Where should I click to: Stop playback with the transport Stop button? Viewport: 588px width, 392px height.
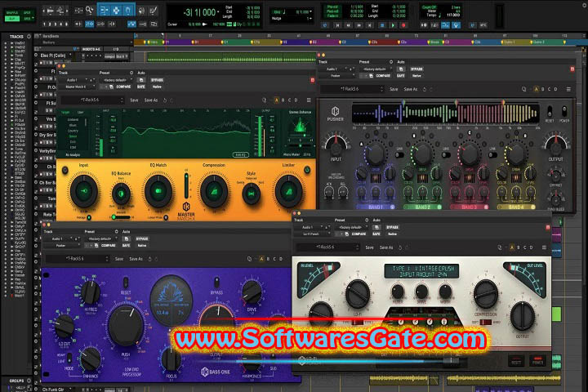[382, 25]
